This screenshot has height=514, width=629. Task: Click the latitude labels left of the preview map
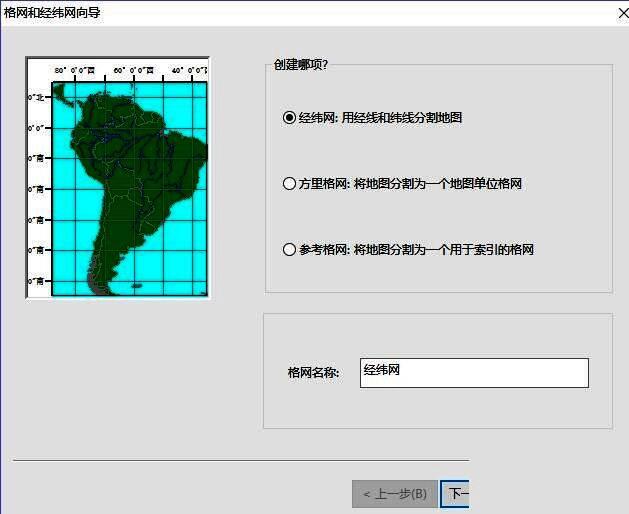tap(38, 188)
